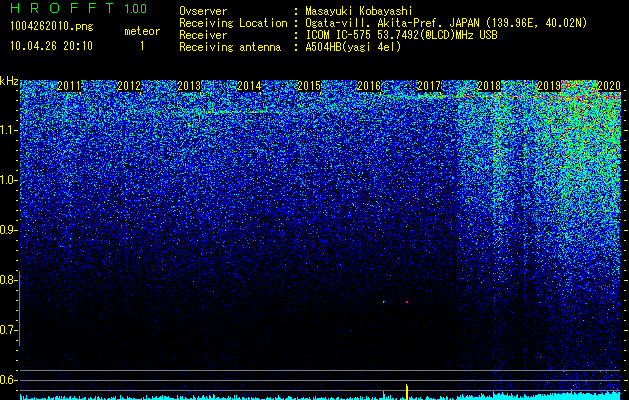Click the date stamp 10.04.26 20:10

click(51, 46)
